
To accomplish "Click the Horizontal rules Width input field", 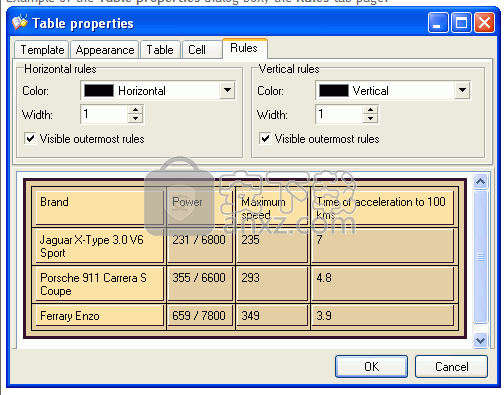I will pos(104,114).
